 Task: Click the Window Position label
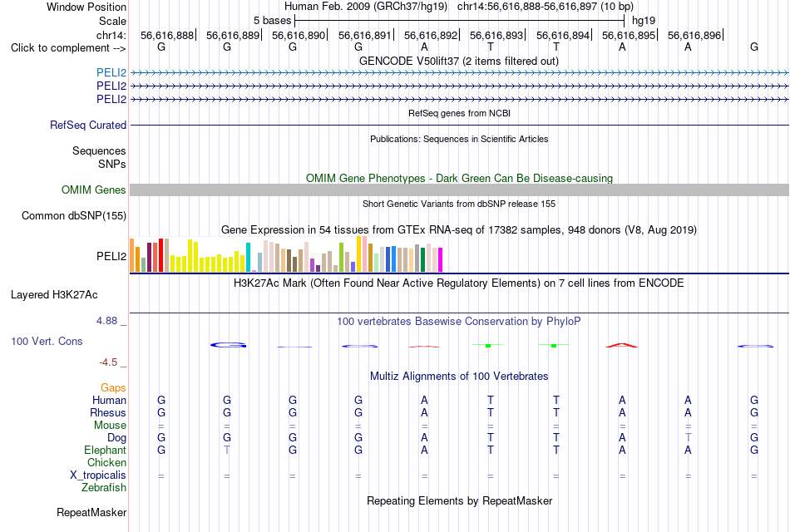point(86,7)
